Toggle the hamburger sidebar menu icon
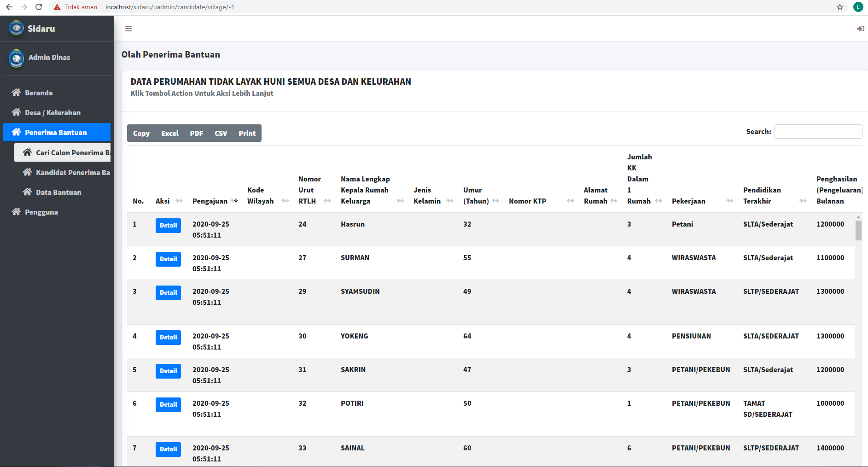 [x=128, y=29]
